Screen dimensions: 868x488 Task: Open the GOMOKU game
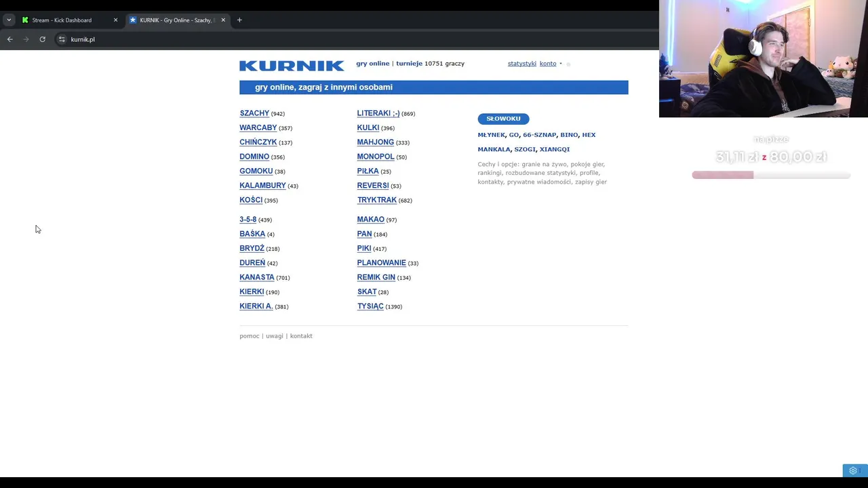[256, 171]
